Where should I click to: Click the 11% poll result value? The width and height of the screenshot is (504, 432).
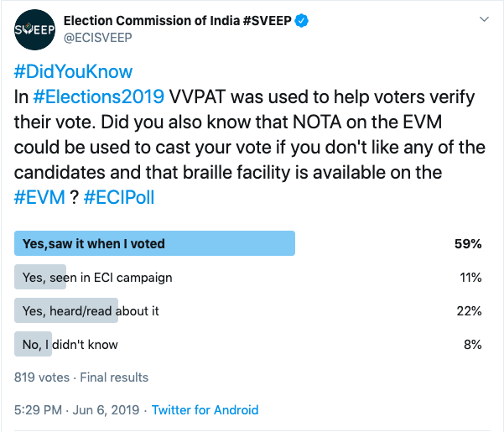click(x=470, y=278)
